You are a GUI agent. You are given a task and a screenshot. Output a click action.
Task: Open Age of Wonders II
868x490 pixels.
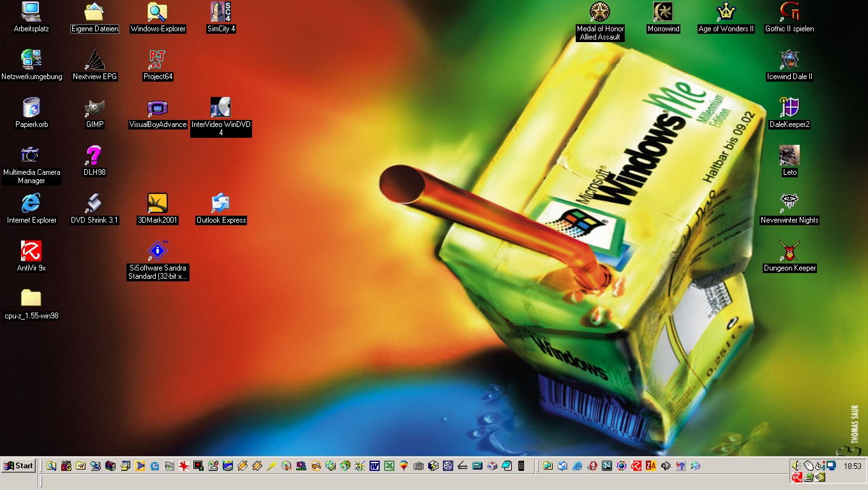coord(726,13)
